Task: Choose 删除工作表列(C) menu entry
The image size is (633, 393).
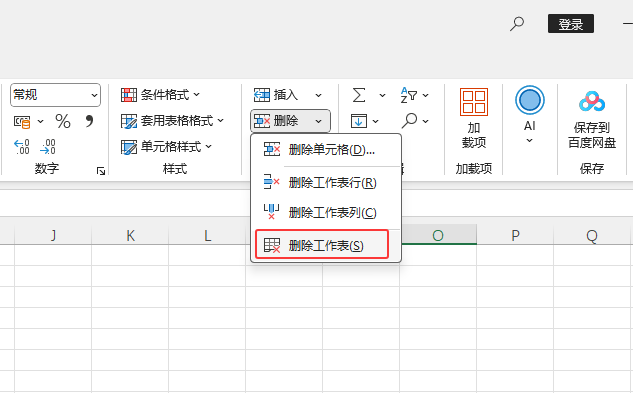Action: pyautogui.click(x=326, y=212)
